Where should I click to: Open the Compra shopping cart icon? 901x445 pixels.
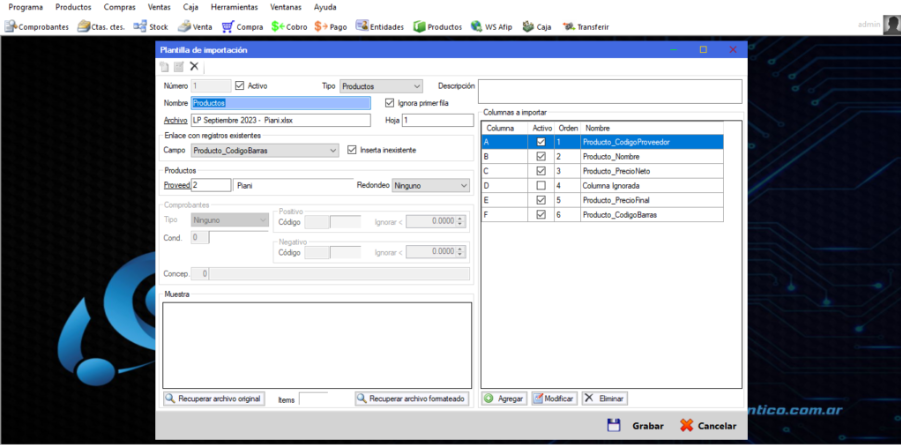(x=242, y=27)
